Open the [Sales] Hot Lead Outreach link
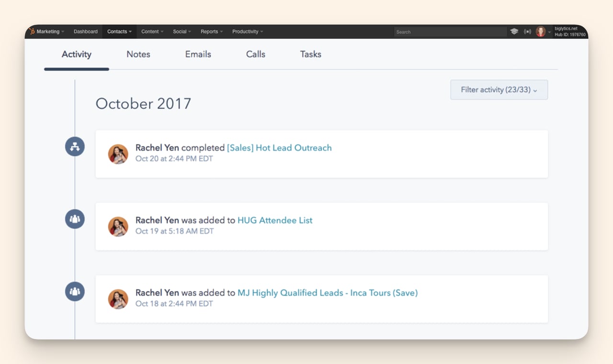The image size is (613, 364). 279,148
